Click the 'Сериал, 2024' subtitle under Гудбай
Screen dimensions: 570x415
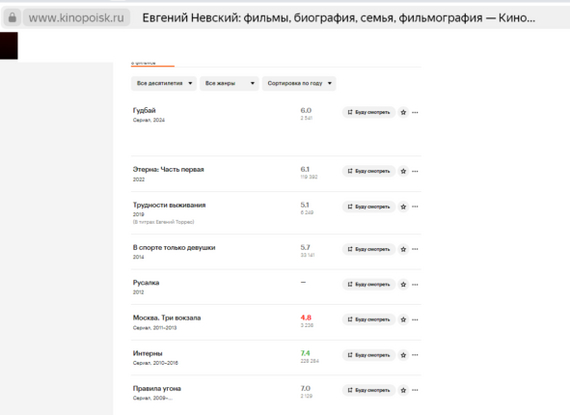(149, 120)
